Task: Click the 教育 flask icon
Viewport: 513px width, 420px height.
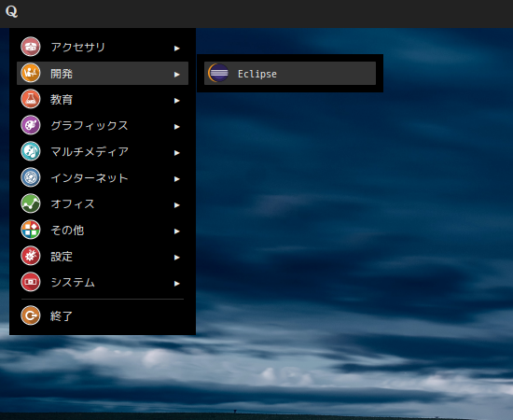Action: coord(31,99)
